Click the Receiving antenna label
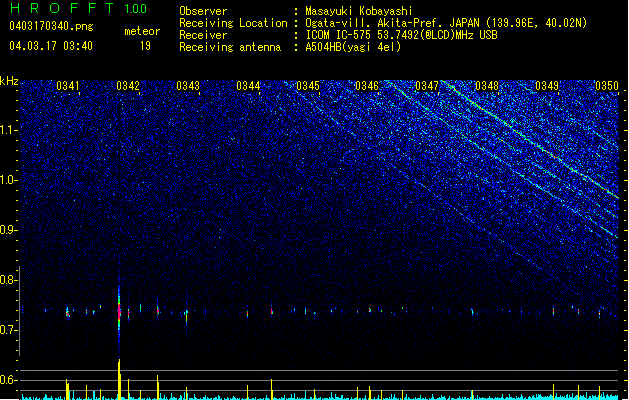The width and height of the screenshot is (629, 400). (230, 47)
